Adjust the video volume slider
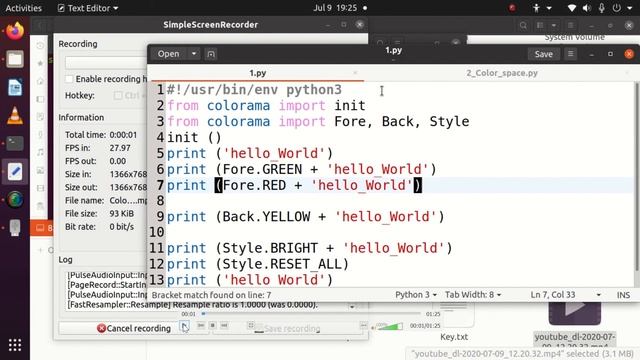 pyautogui.click(x=389, y=327)
